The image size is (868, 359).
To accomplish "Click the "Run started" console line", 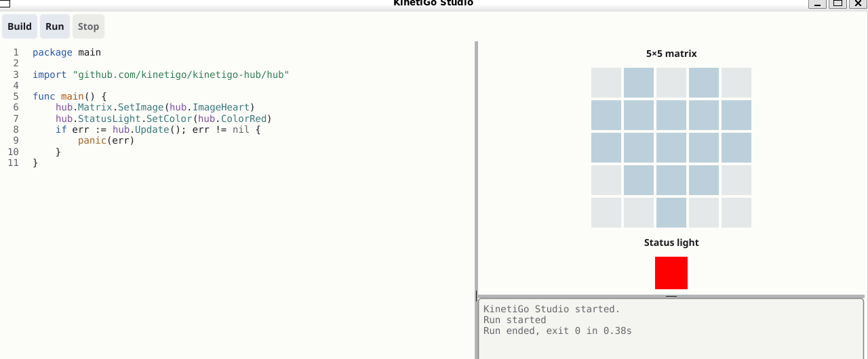I will click(x=515, y=320).
